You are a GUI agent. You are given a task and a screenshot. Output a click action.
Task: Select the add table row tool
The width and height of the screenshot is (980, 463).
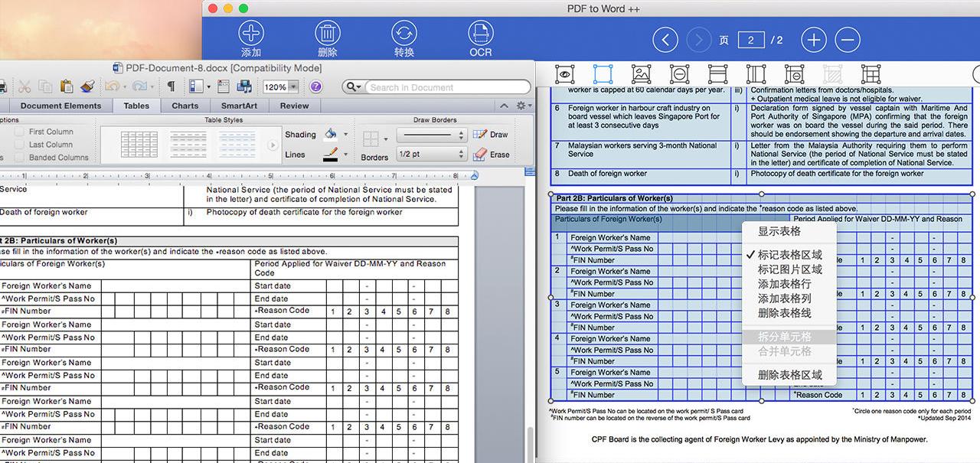(717, 74)
